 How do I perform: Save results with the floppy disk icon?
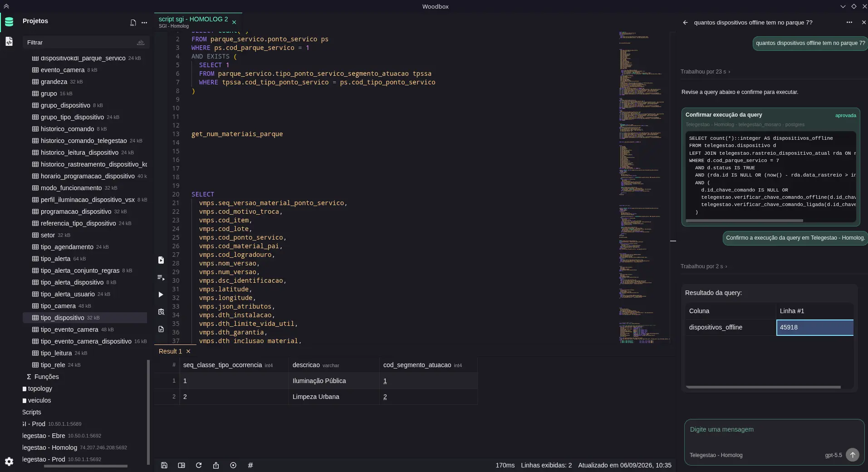coord(164,465)
